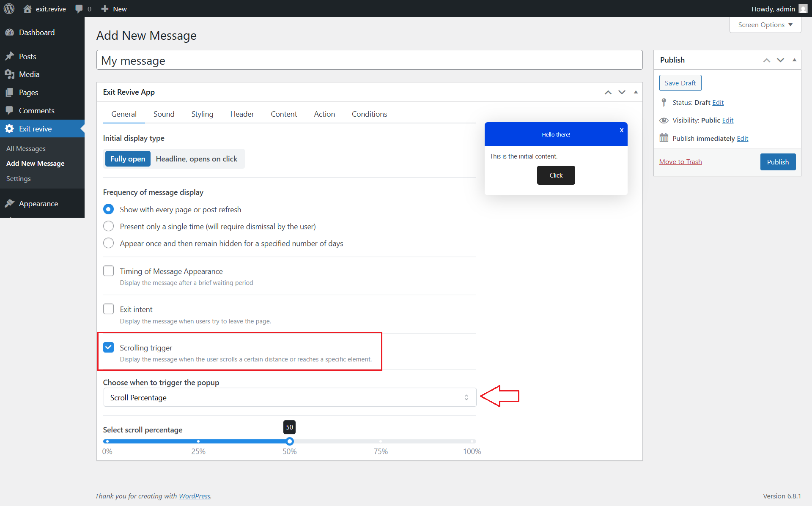Click the Posts pushpin icon
Viewport: 812px width, 506px height.
(x=9, y=57)
